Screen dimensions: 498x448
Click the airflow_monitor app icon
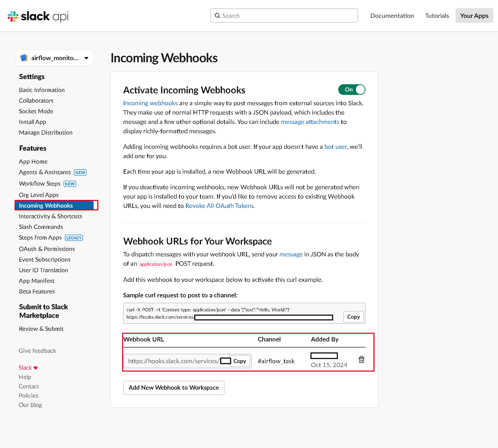[x=24, y=58]
